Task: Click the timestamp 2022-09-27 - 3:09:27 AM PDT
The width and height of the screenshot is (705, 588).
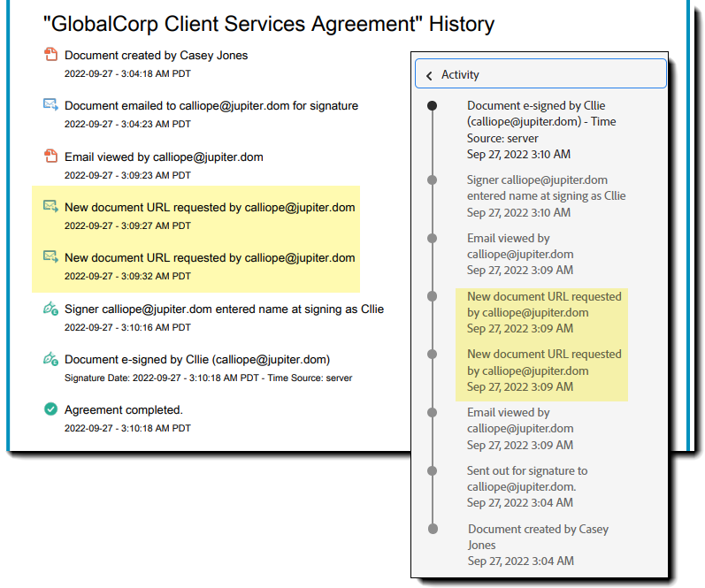Action: 127,225
